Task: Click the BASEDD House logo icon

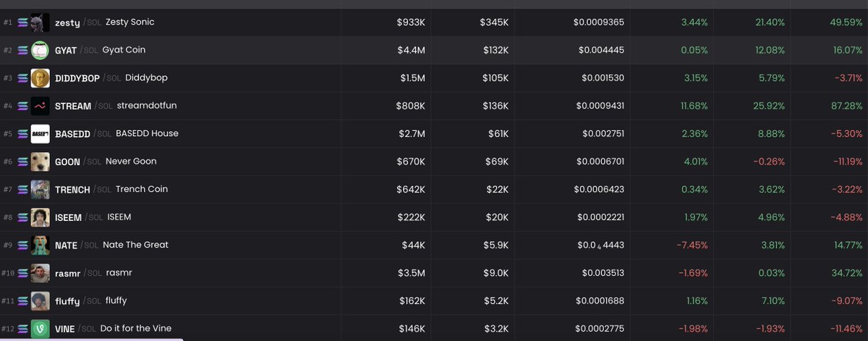Action: [x=41, y=134]
